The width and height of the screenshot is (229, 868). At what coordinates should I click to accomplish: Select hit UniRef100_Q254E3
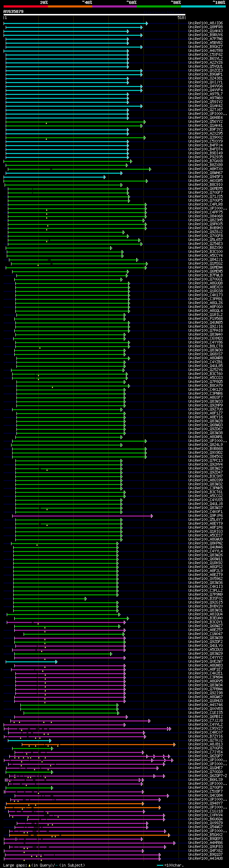(x=205, y=244)
